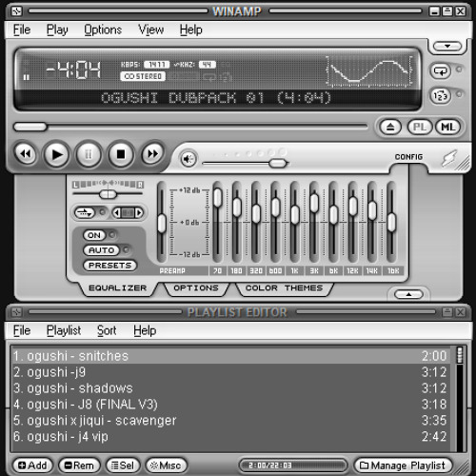This screenshot has width=476, height=476.
Task: Skip to the next track
Action: [152, 154]
